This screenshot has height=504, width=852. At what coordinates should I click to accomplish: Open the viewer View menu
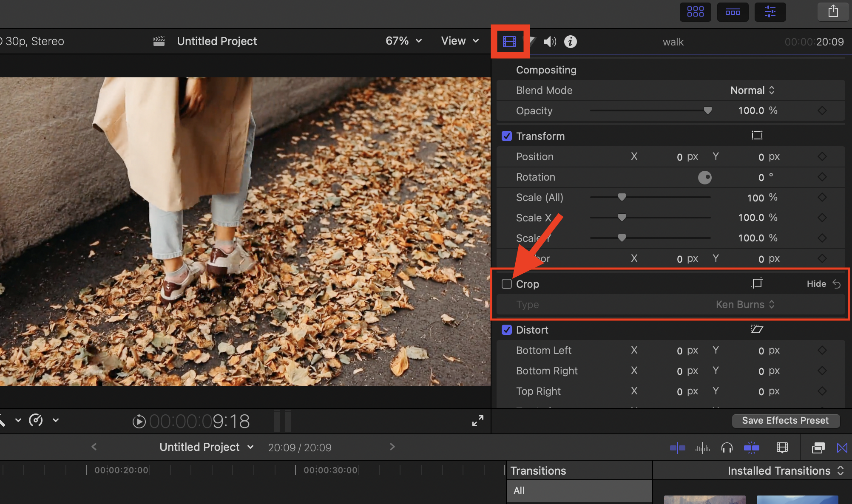(x=460, y=41)
